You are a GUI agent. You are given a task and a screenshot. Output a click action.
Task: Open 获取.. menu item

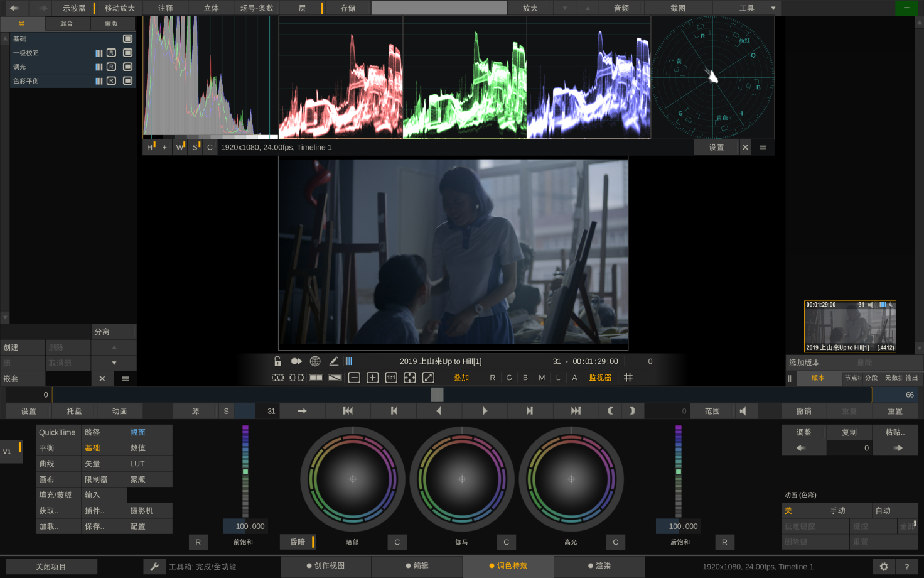click(x=59, y=511)
